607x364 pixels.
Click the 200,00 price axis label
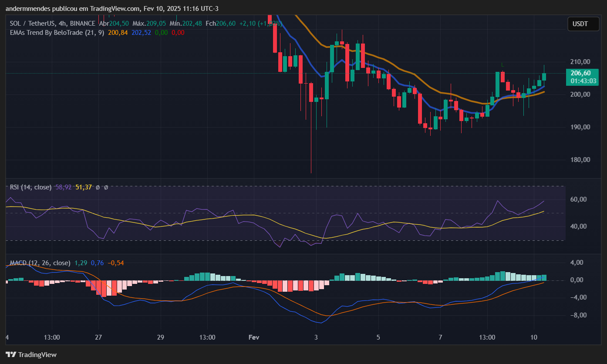click(580, 94)
